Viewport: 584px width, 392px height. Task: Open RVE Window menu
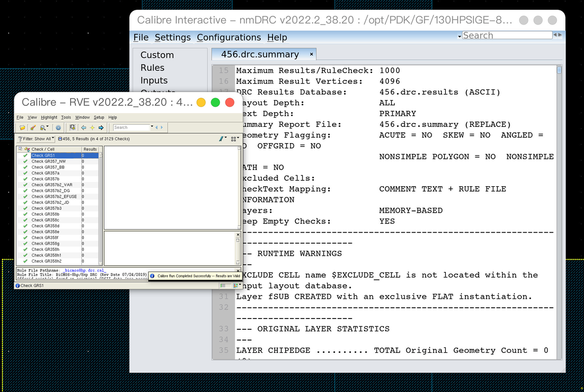(x=82, y=118)
